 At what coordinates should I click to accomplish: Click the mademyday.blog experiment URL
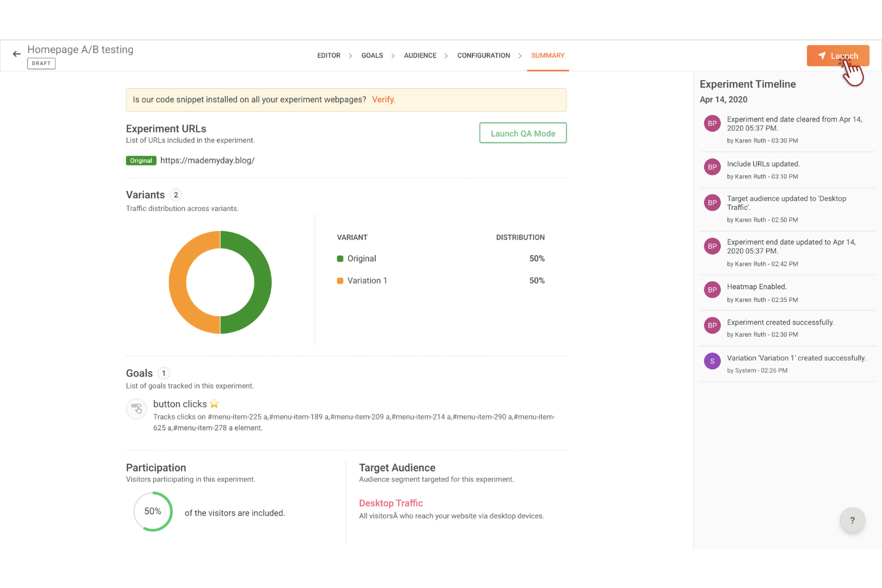[x=207, y=160]
